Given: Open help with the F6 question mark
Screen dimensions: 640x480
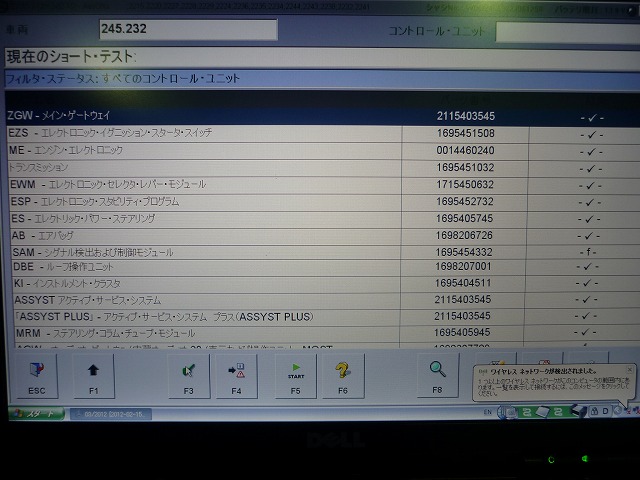Looking at the screenshot, I should pyautogui.click(x=343, y=376).
